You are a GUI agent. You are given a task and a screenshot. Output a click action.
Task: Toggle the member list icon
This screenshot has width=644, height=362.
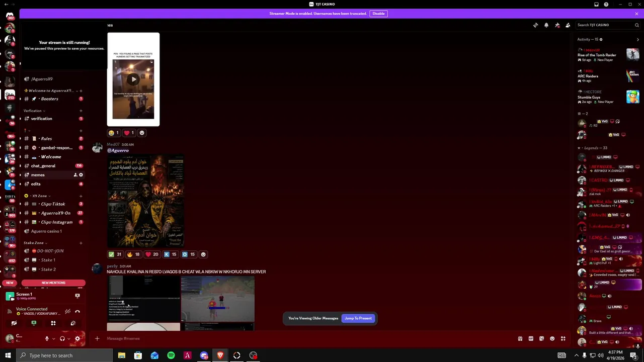(x=568, y=25)
